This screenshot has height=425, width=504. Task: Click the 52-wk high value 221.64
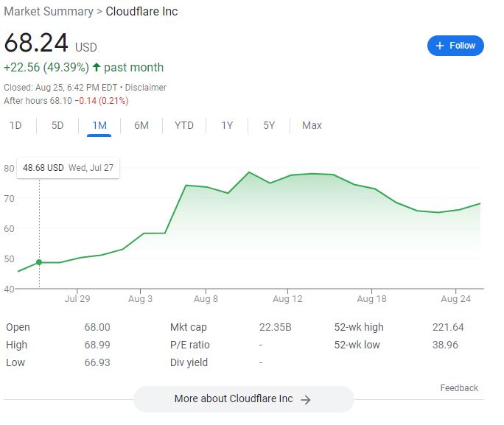coord(448,327)
